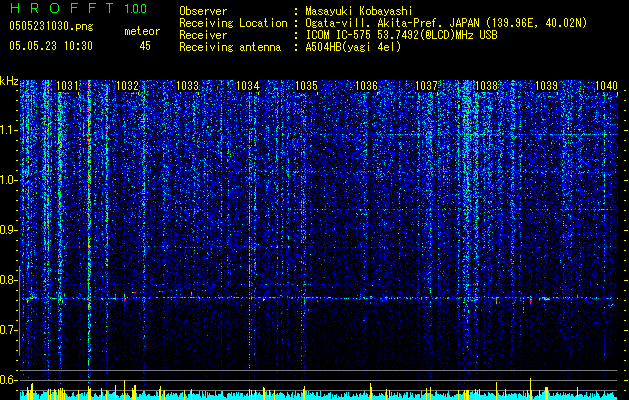Click the 0.6 frequency axis label
This screenshot has height=400, width=629.
pyautogui.click(x=9, y=380)
